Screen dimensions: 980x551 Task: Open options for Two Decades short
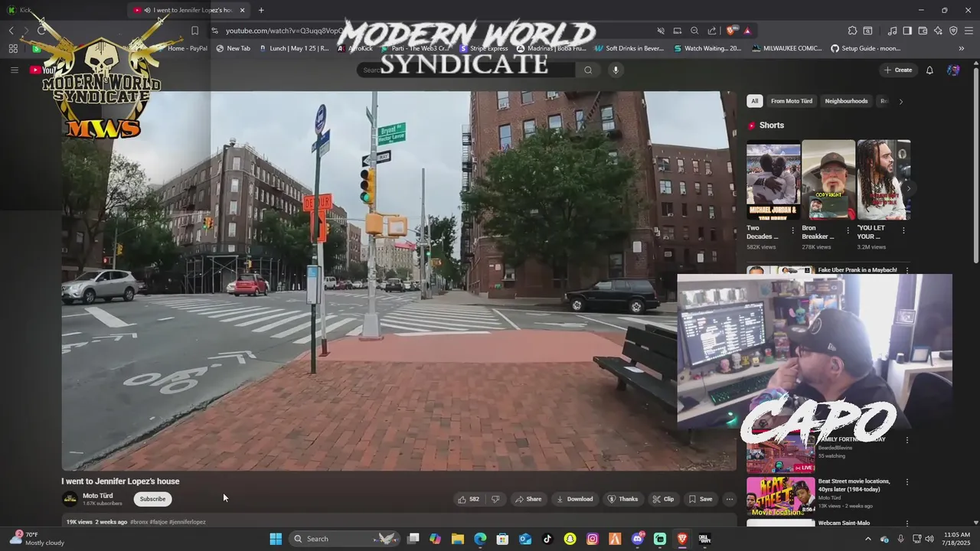click(x=792, y=230)
